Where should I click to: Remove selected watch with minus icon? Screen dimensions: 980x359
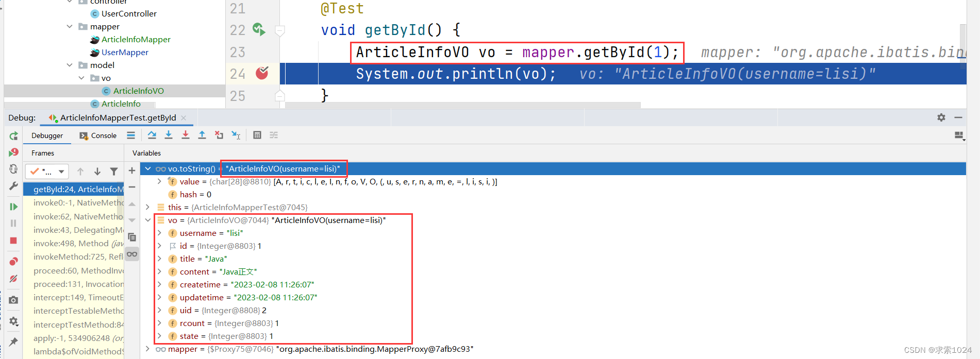[132, 187]
